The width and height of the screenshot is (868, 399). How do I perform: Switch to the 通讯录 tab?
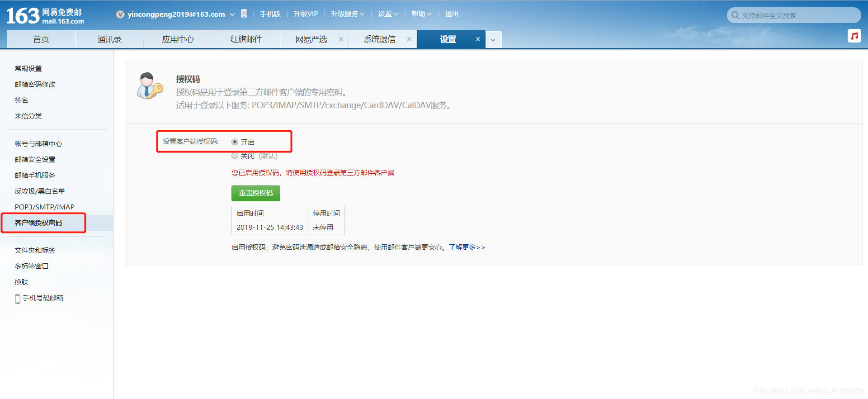click(109, 39)
